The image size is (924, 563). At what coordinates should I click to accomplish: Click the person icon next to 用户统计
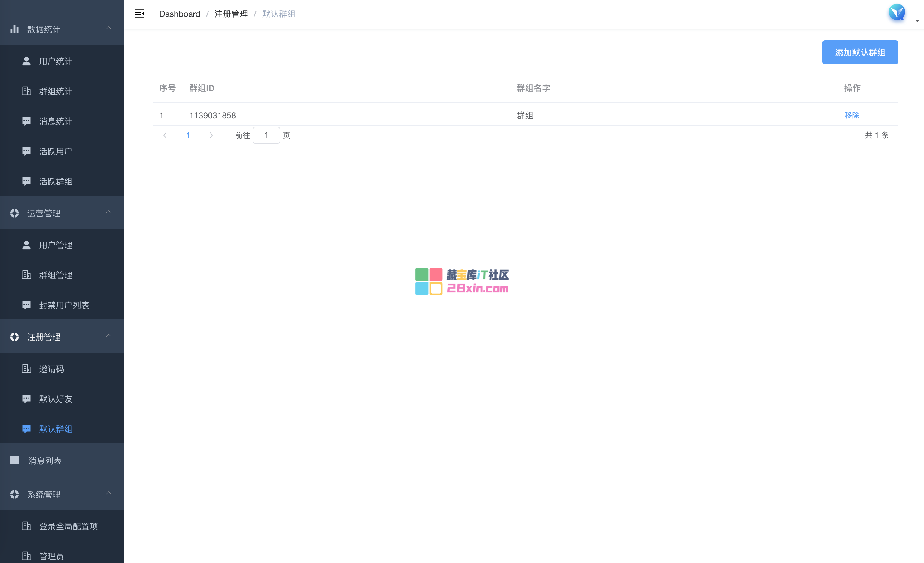tap(26, 61)
